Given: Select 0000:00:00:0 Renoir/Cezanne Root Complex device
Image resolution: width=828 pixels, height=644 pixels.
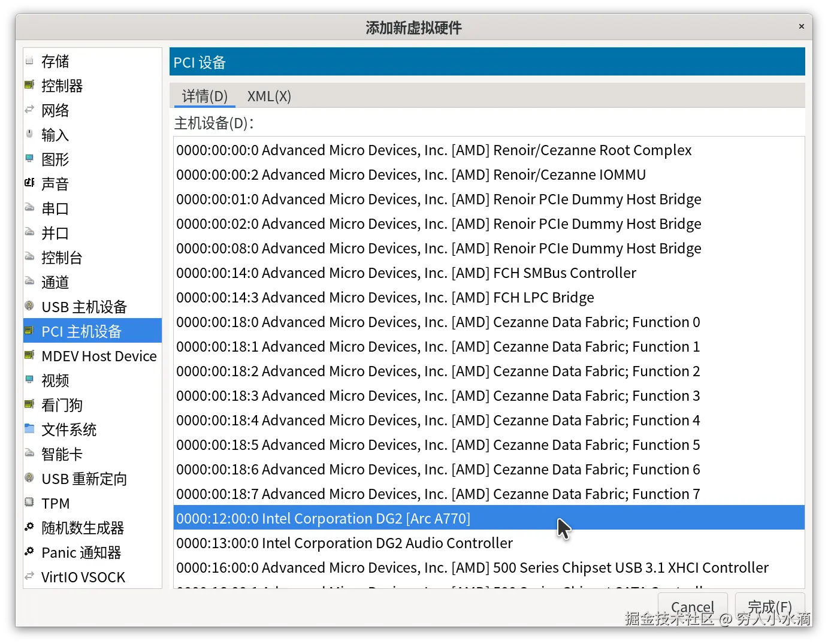Looking at the screenshot, I should pyautogui.click(x=489, y=150).
